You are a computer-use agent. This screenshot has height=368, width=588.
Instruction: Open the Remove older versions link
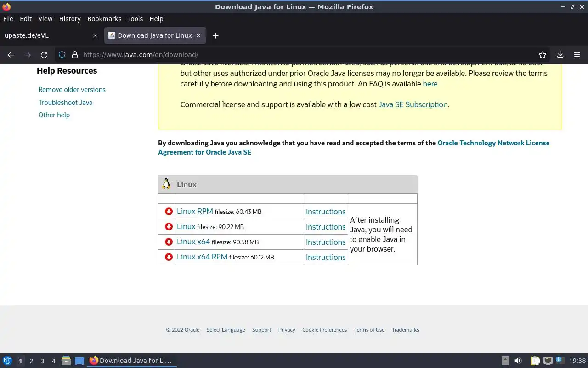[72, 90]
